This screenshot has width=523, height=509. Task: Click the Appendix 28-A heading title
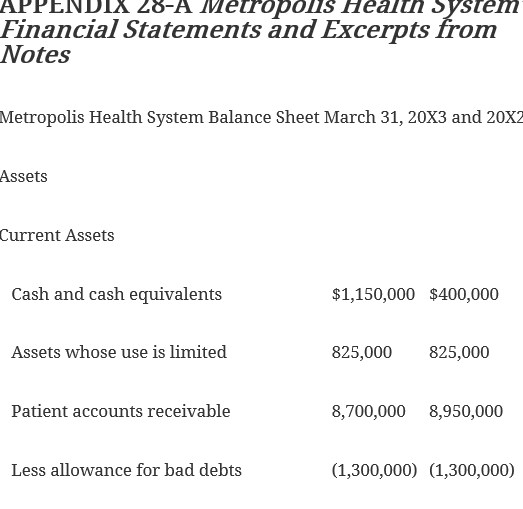[x=262, y=32]
